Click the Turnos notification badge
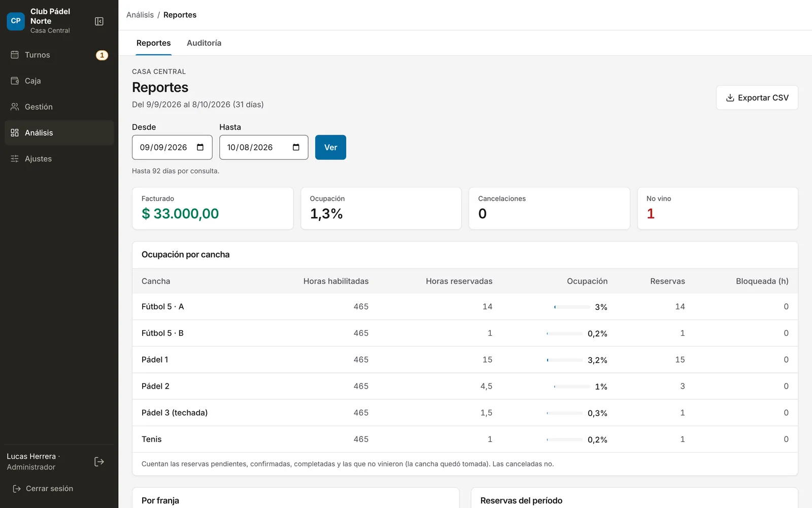This screenshot has height=508, width=812. click(102, 55)
